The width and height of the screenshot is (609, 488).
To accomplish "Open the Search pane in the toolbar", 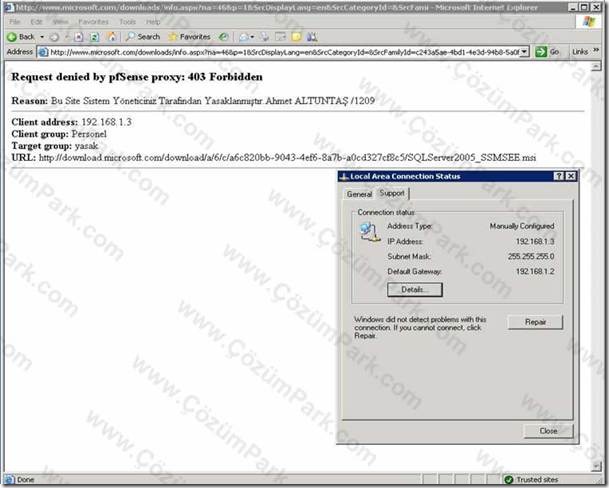I will click(x=143, y=37).
